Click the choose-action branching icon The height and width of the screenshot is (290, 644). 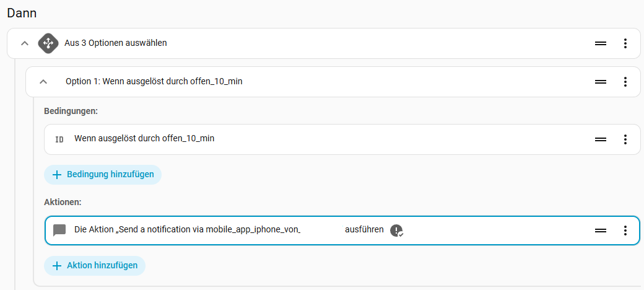[x=48, y=43]
